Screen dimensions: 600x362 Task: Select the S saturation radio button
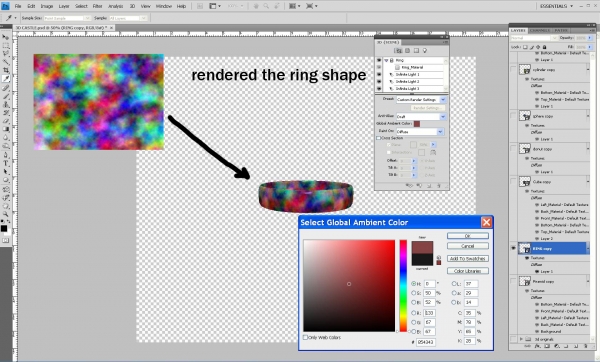click(x=414, y=293)
